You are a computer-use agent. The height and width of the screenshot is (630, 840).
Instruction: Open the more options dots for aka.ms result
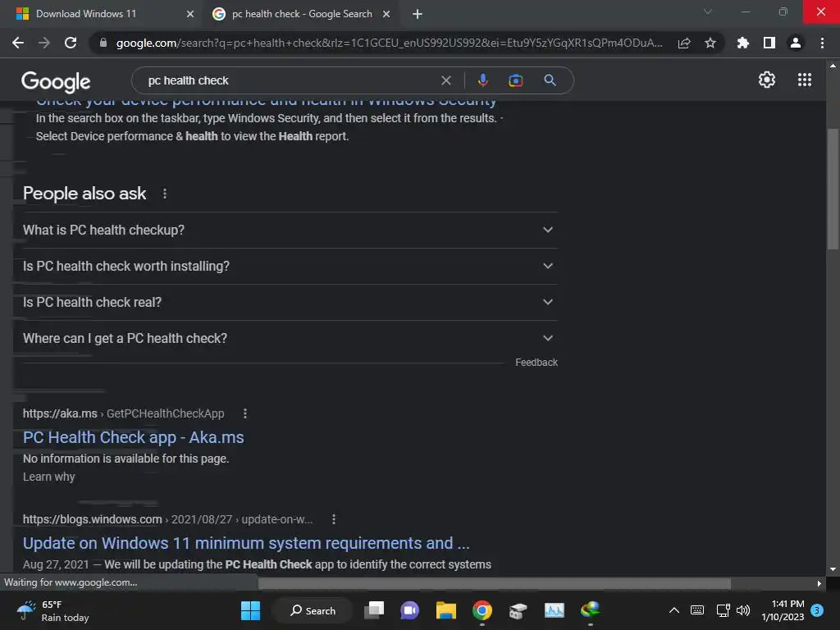(244, 413)
